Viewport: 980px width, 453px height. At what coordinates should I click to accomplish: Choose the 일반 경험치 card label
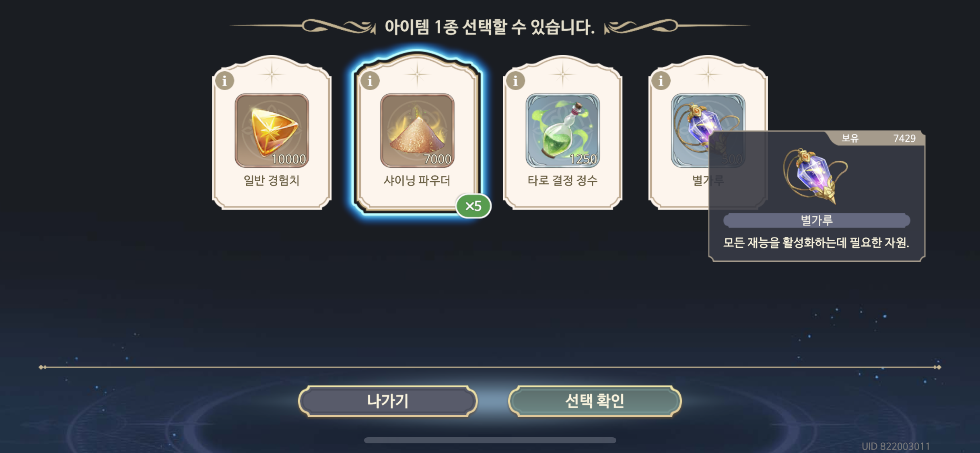pyautogui.click(x=272, y=180)
